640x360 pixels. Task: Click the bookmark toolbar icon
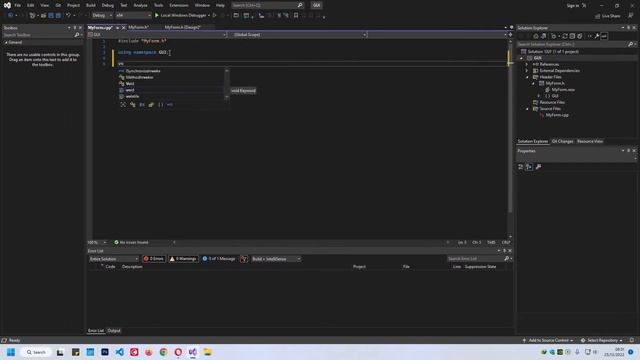(296, 16)
